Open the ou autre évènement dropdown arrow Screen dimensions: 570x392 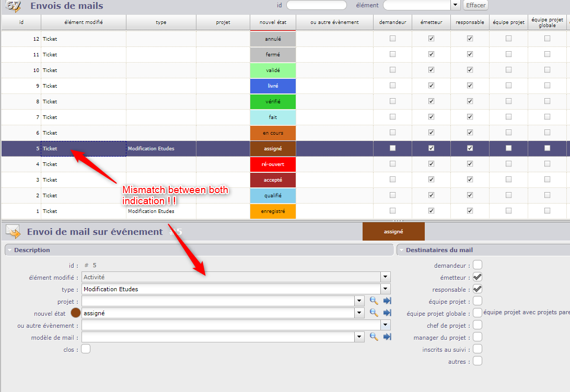tap(386, 325)
